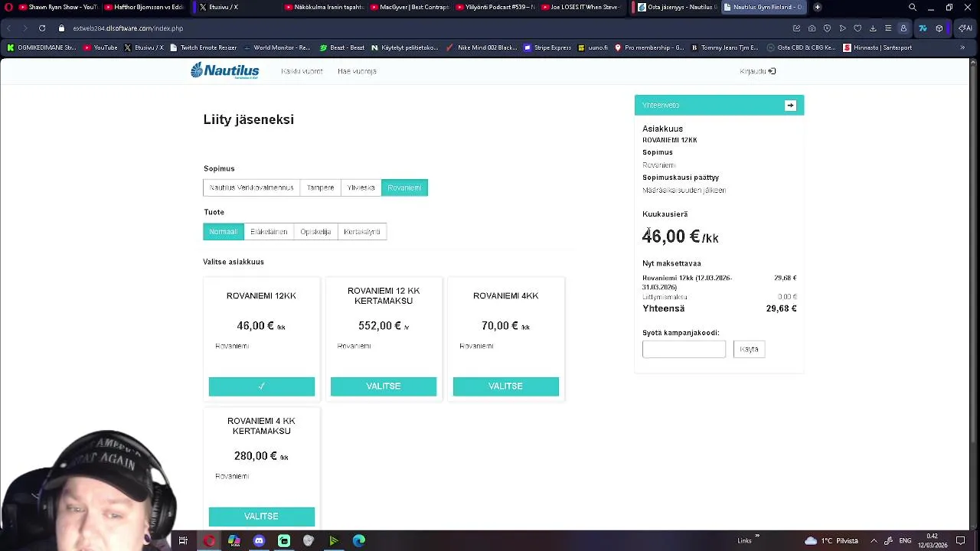Reload the page
Screen dimensions: 980x551
(42, 28)
